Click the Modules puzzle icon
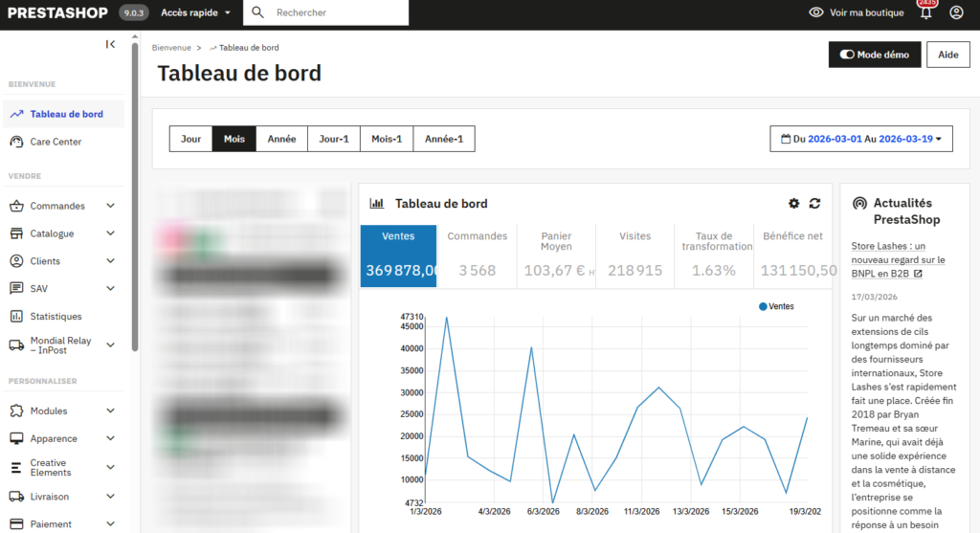Image resolution: width=980 pixels, height=533 pixels. (16, 411)
